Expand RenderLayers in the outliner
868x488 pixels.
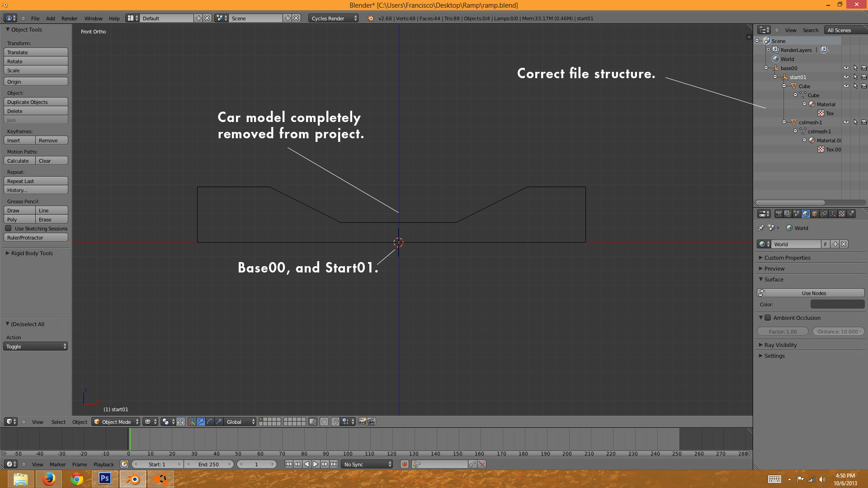(768, 50)
